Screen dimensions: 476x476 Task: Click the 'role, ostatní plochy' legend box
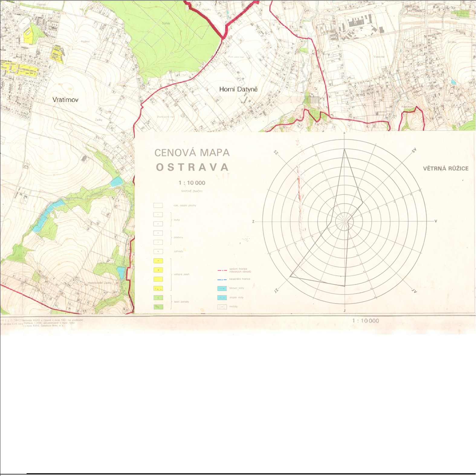tap(158, 206)
